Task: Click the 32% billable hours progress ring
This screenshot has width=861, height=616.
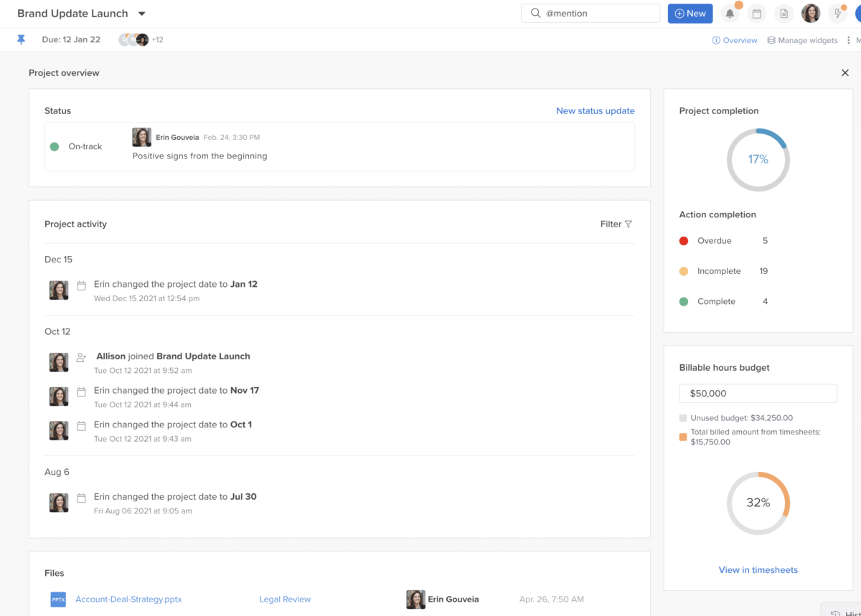Action: pos(758,503)
